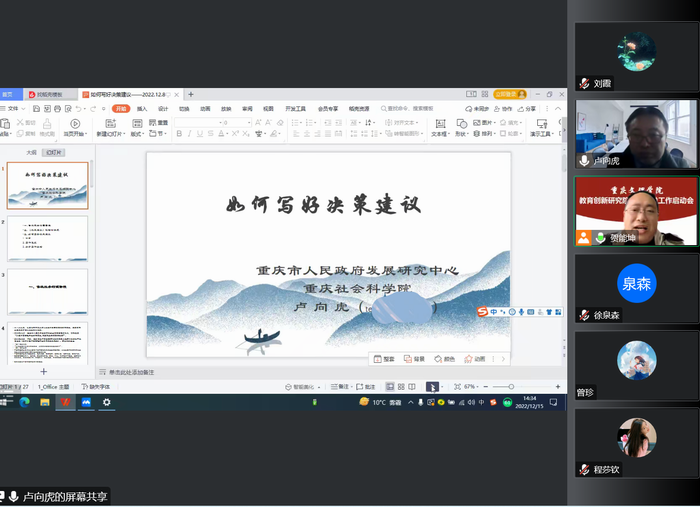The image size is (700, 507).
Task: Switch to Reading view in status bar
Action: 412,386
